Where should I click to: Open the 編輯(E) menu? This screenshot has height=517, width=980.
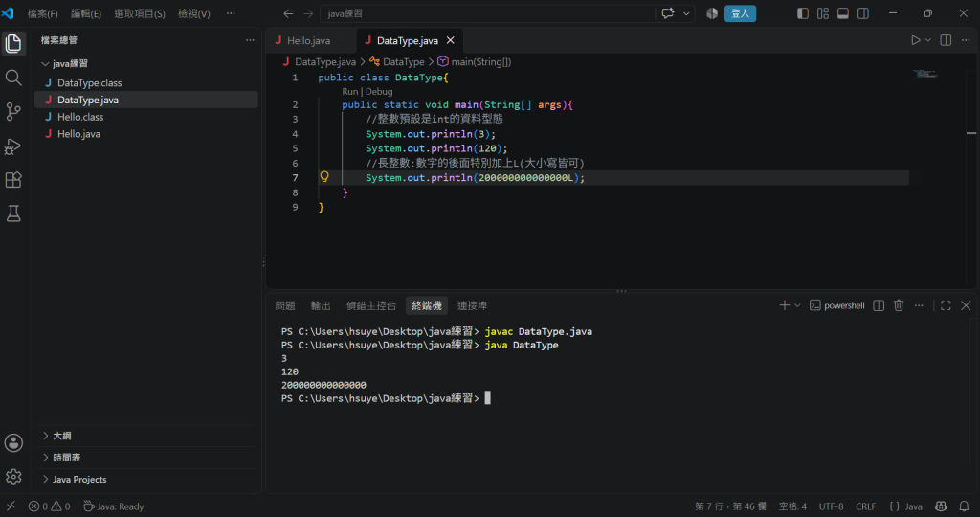[86, 13]
